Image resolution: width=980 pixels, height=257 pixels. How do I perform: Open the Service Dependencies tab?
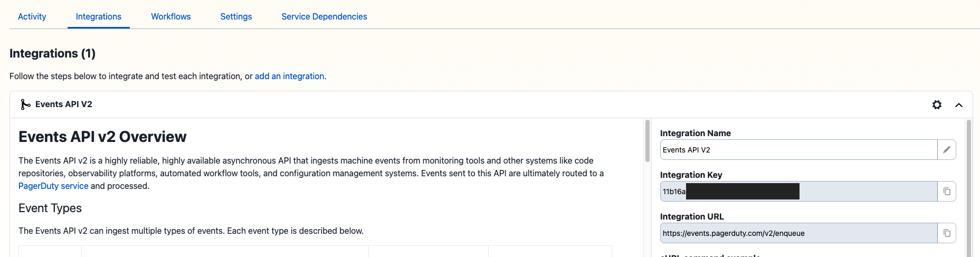[324, 16]
